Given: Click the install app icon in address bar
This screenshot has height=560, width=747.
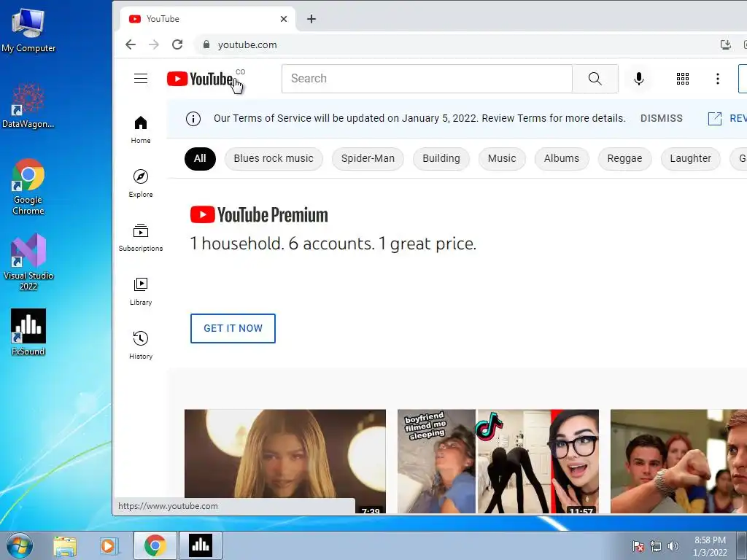Looking at the screenshot, I should 726,44.
